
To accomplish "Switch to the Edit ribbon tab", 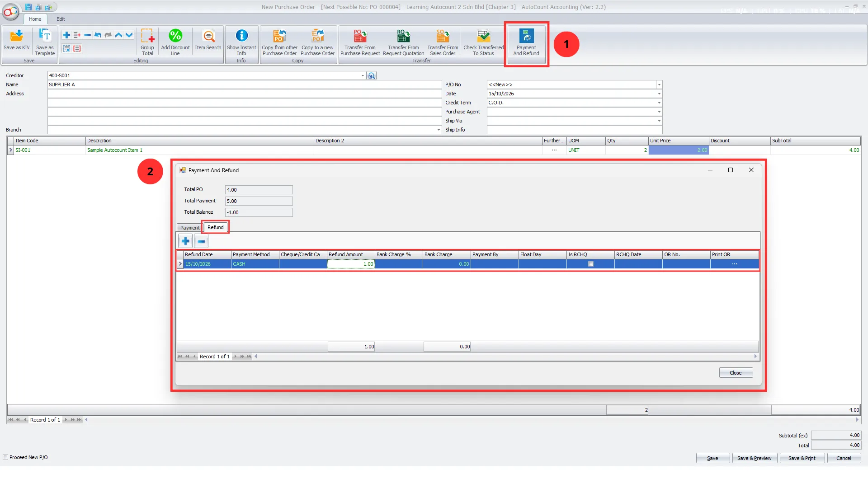I will 61,19.
